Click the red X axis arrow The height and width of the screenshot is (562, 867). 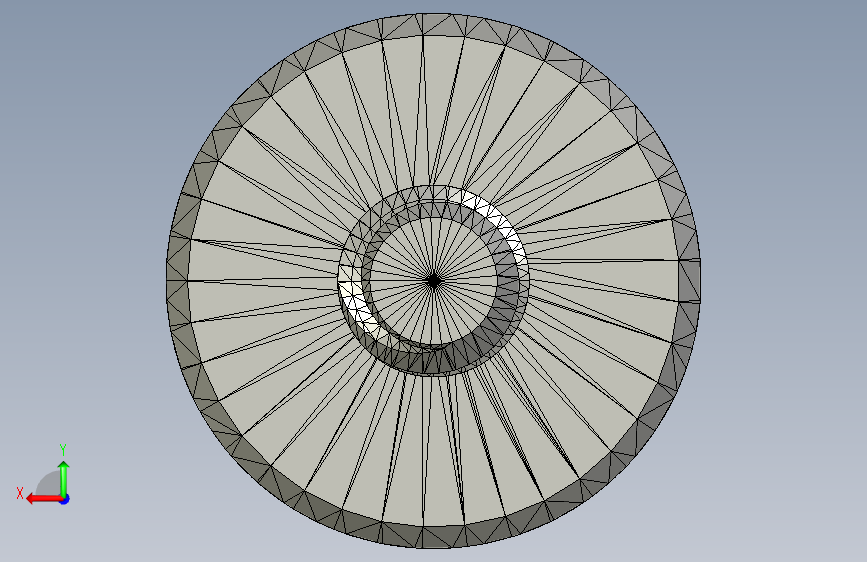(x=44, y=499)
